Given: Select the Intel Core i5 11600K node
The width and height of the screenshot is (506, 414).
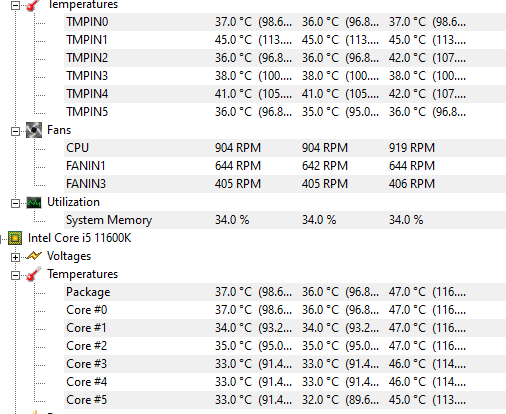Looking at the screenshot, I should pyautogui.click(x=79, y=238).
